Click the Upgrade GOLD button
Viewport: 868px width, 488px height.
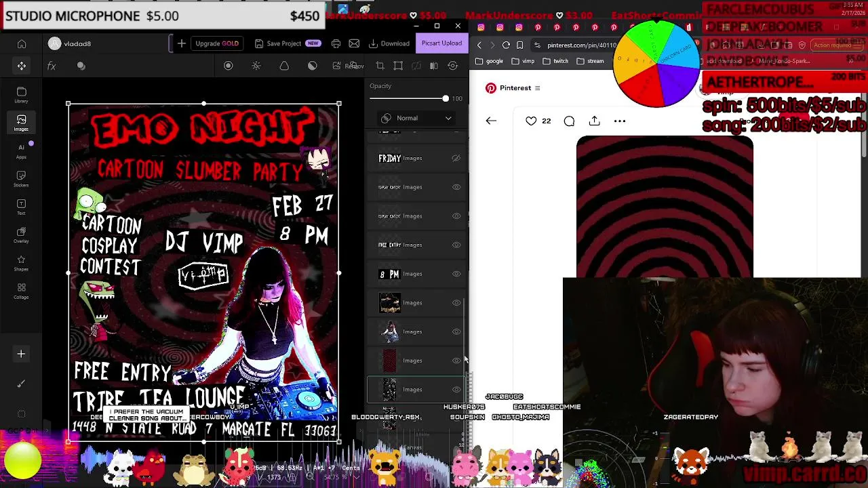217,43
